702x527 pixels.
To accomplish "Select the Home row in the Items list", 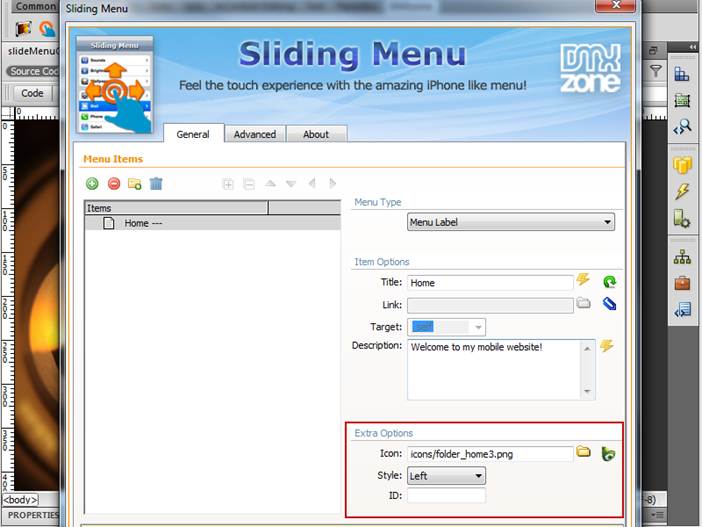I will [x=213, y=223].
